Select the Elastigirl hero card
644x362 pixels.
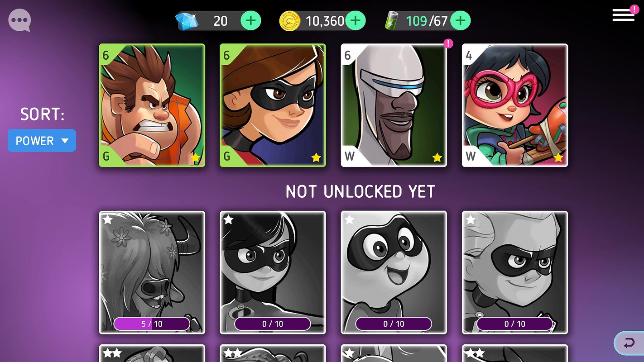click(273, 105)
